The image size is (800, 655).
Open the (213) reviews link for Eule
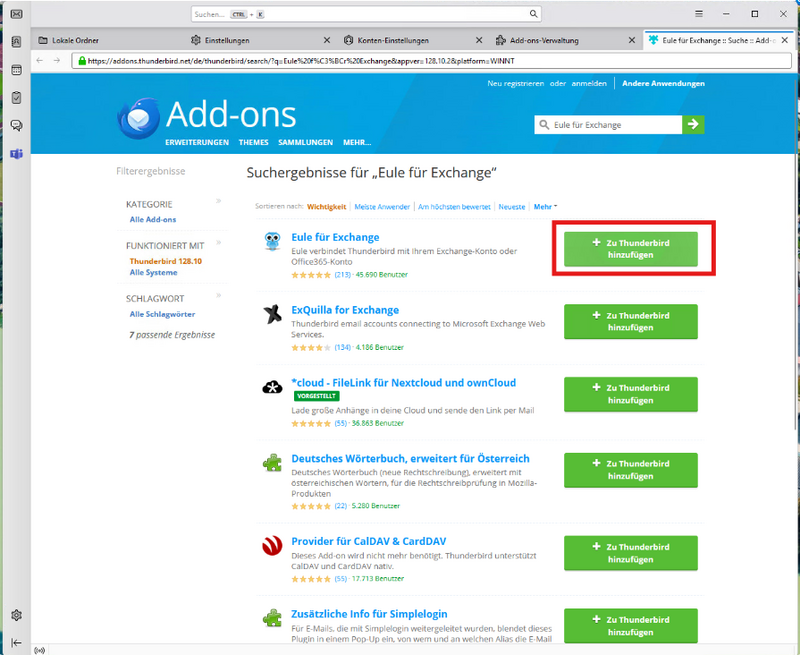coord(342,274)
